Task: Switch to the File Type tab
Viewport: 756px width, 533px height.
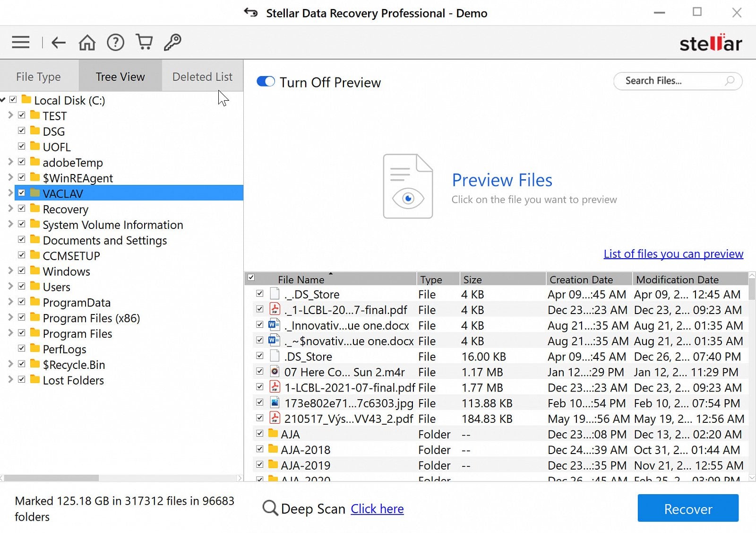Action: click(39, 76)
